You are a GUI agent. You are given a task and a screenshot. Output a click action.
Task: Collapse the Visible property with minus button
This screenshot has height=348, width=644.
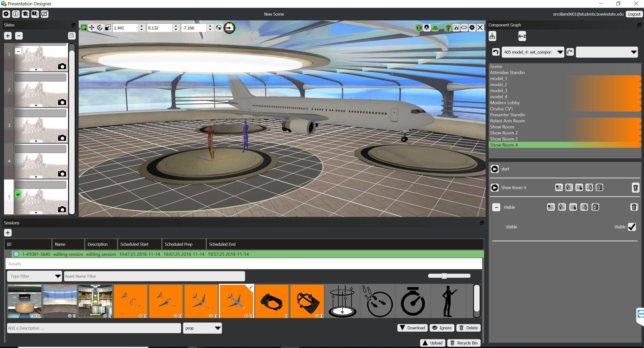pos(496,207)
